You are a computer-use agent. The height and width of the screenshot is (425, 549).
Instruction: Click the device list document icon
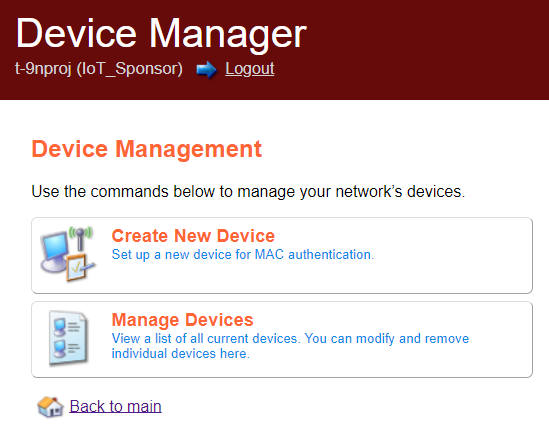click(x=68, y=338)
